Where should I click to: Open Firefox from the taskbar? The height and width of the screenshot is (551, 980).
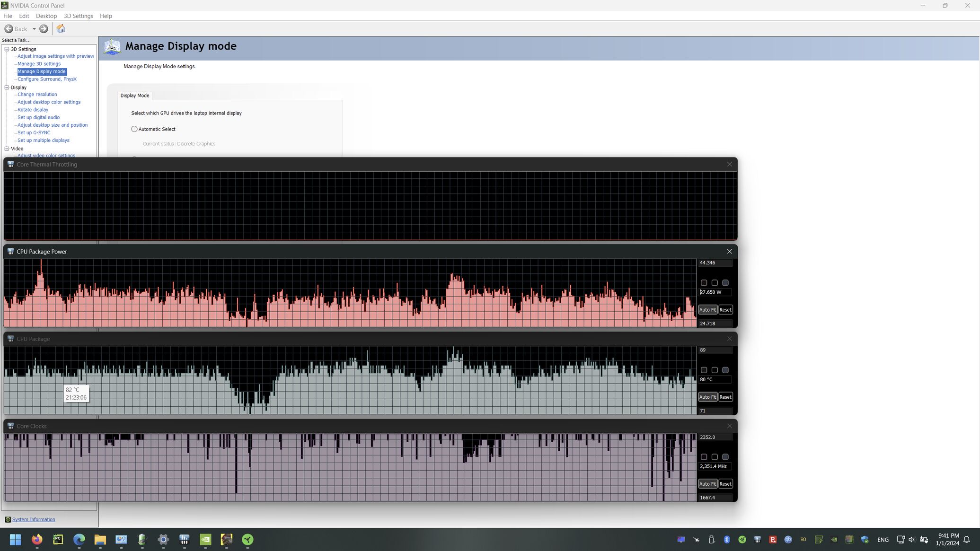[37, 539]
